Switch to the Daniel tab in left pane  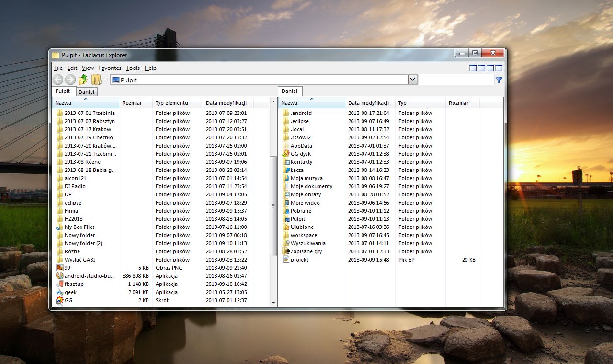point(87,91)
